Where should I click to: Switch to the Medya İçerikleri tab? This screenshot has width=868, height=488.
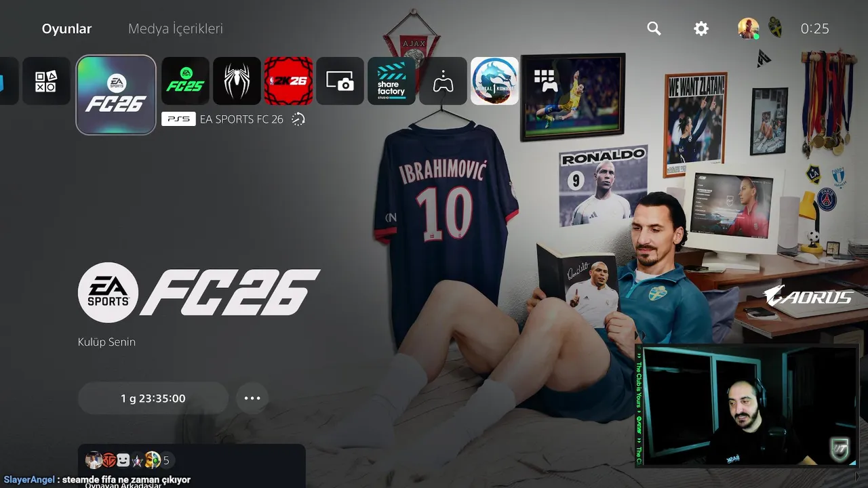coord(176,28)
